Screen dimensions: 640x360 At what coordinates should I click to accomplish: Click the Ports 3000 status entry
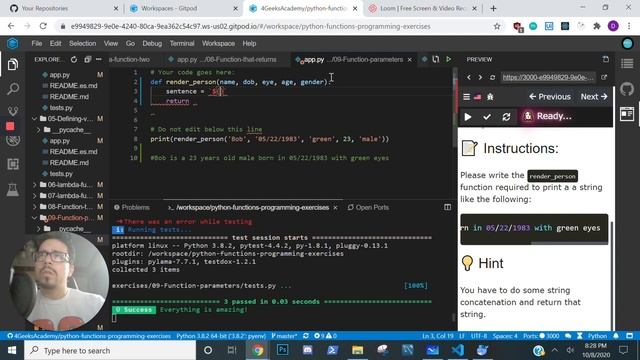point(541,336)
